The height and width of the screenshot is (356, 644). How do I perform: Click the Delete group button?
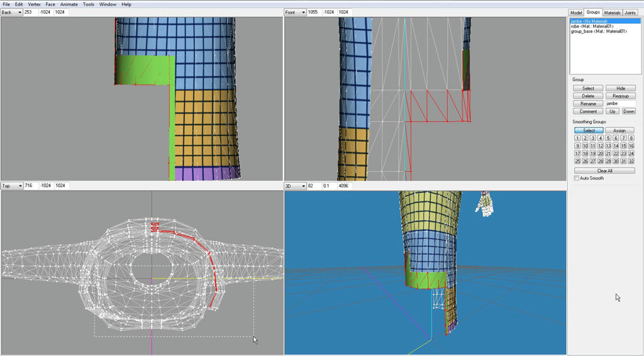(x=588, y=96)
